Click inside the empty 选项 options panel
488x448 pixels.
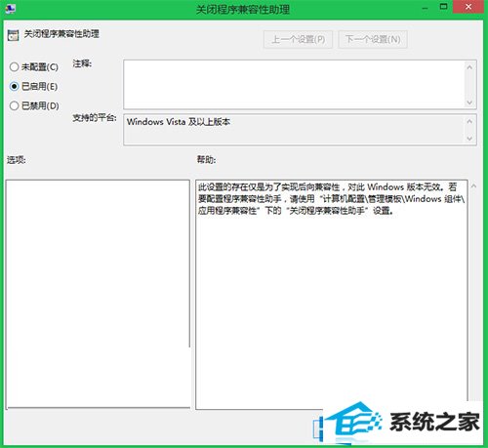pyautogui.click(x=98, y=294)
